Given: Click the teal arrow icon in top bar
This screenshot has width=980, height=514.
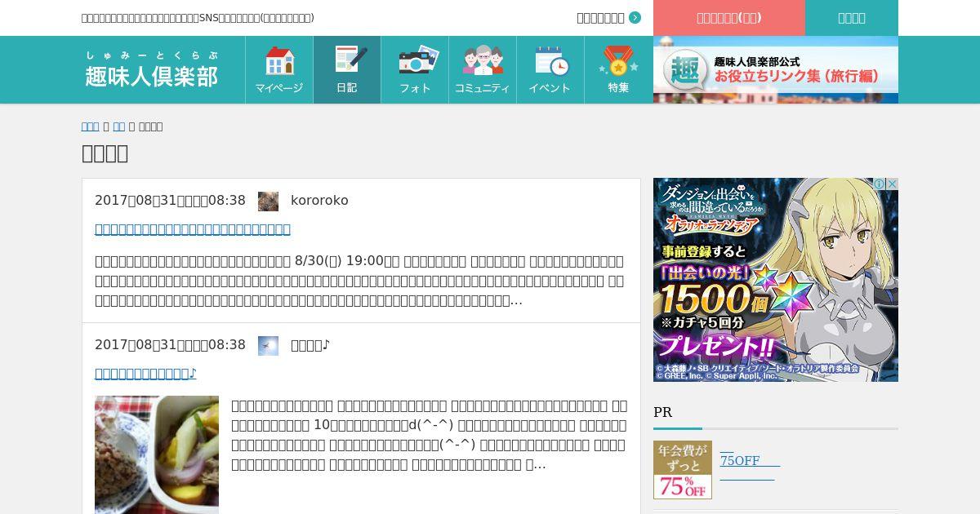Looking at the screenshot, I should click(x=635, y=18).
